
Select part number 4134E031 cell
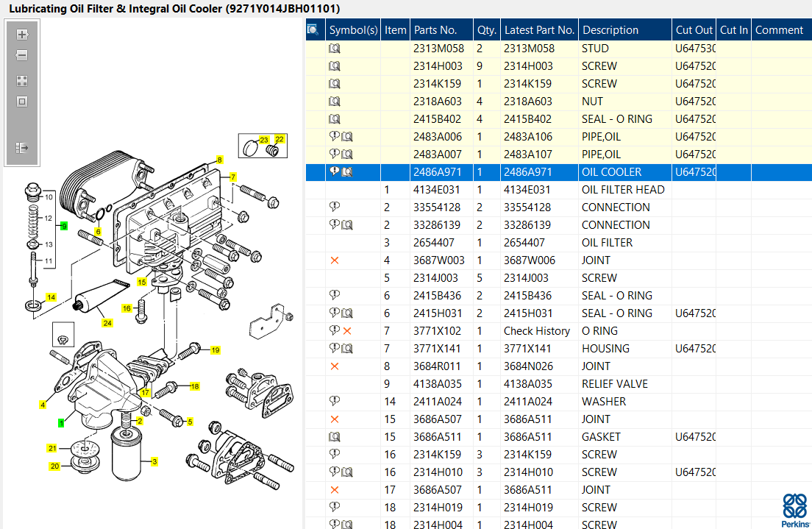pyautogui.click(x=442, y=190)
